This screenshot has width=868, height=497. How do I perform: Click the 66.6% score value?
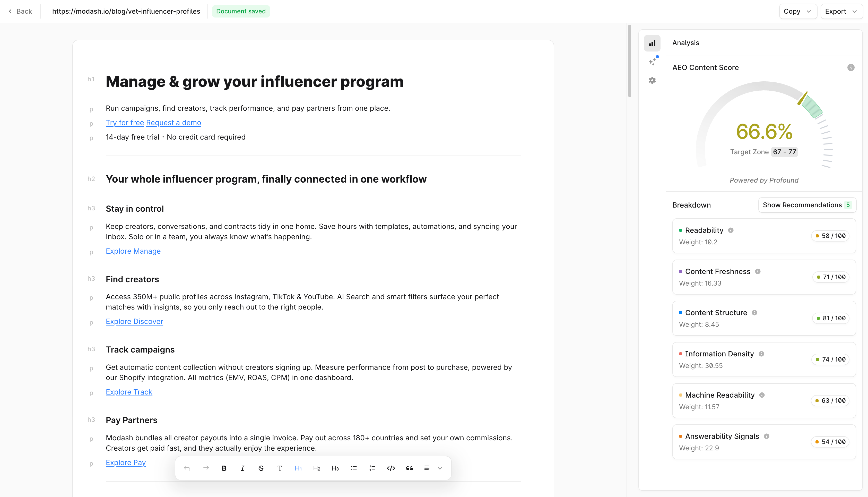coord(764,131)
